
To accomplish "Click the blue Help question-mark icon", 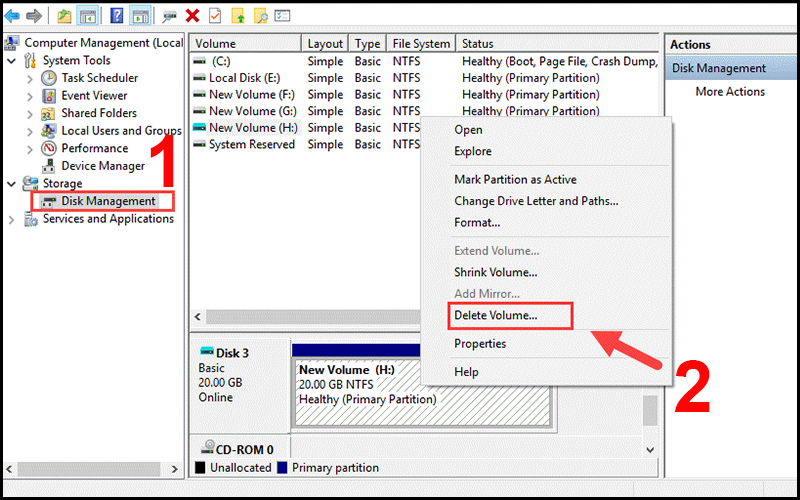I will [116, 16].
